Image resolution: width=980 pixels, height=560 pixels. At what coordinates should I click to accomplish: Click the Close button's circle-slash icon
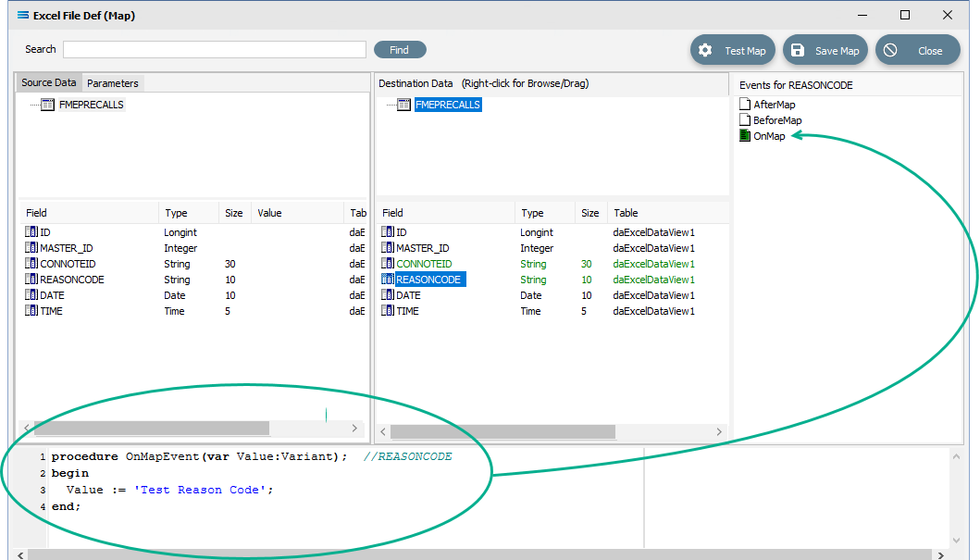coord(890,50)
